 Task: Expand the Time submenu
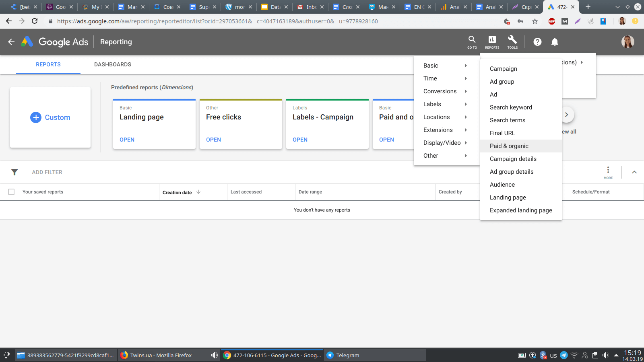(446, 78)
